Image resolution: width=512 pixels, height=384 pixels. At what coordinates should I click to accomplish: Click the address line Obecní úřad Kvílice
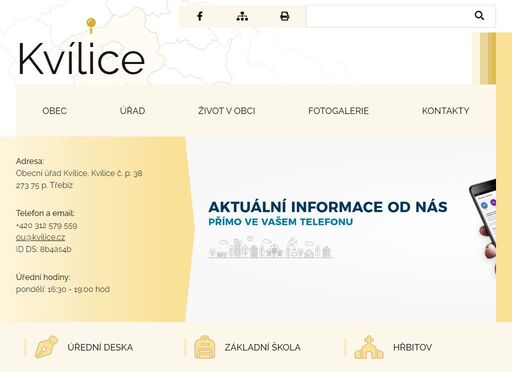click(79, 173)
